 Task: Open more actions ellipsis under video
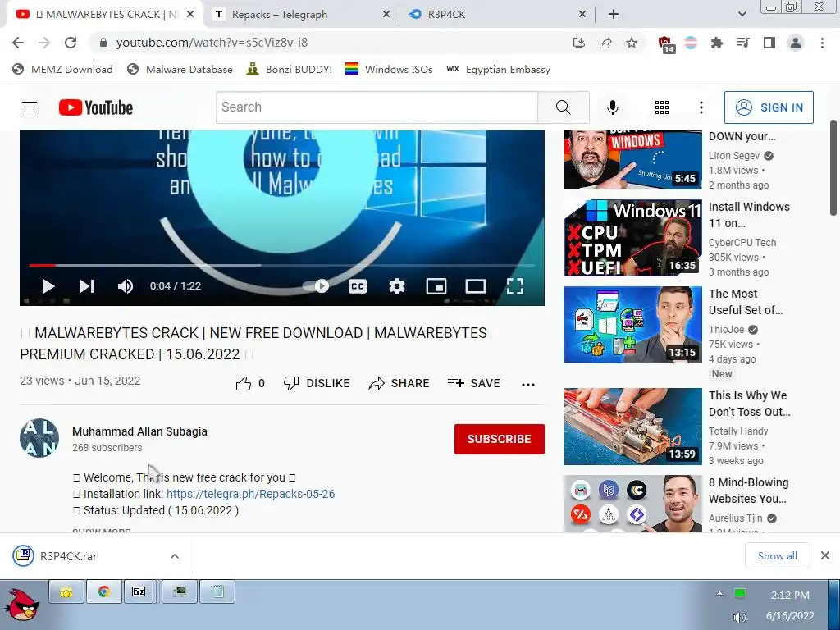[528, 384]
